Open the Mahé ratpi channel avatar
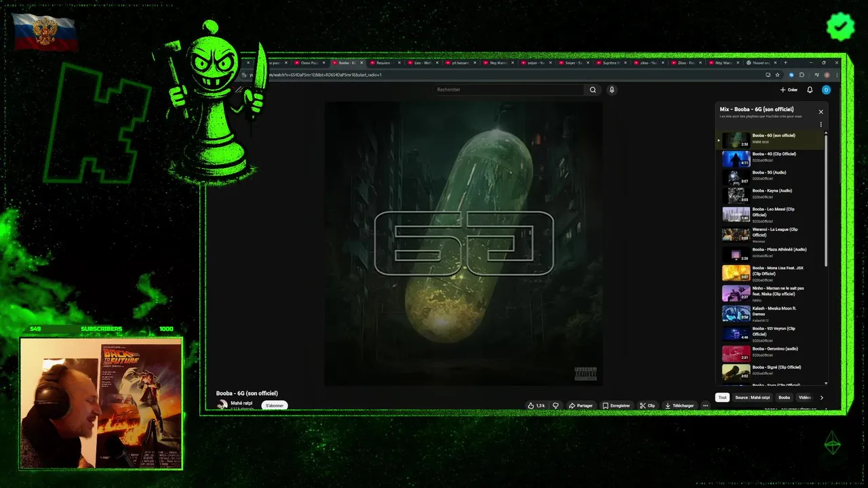This screenshot has width=868, height=488. pos(222,405)
